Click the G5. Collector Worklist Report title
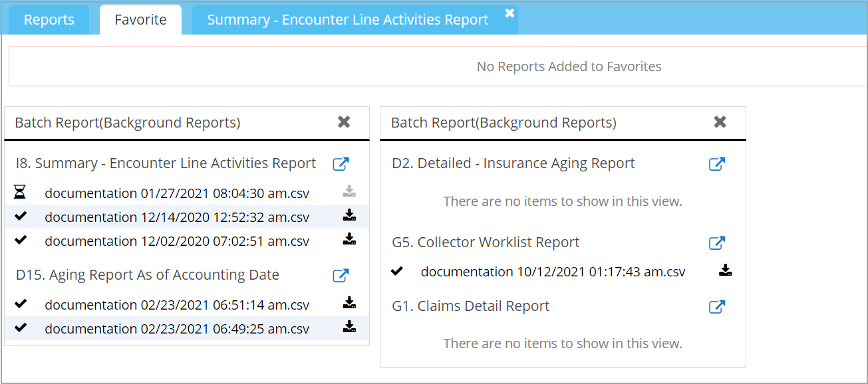The image size is (868, 384). (x=486, y=242)
